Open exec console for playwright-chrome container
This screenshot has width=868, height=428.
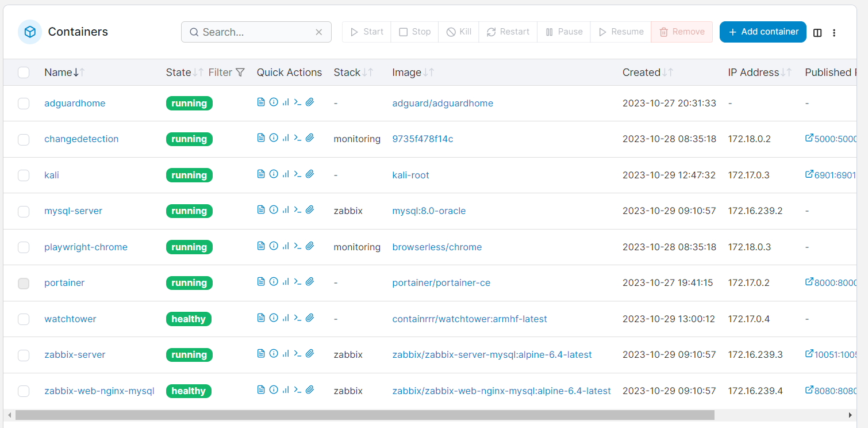pyautogui.click(x=298, y=246)
